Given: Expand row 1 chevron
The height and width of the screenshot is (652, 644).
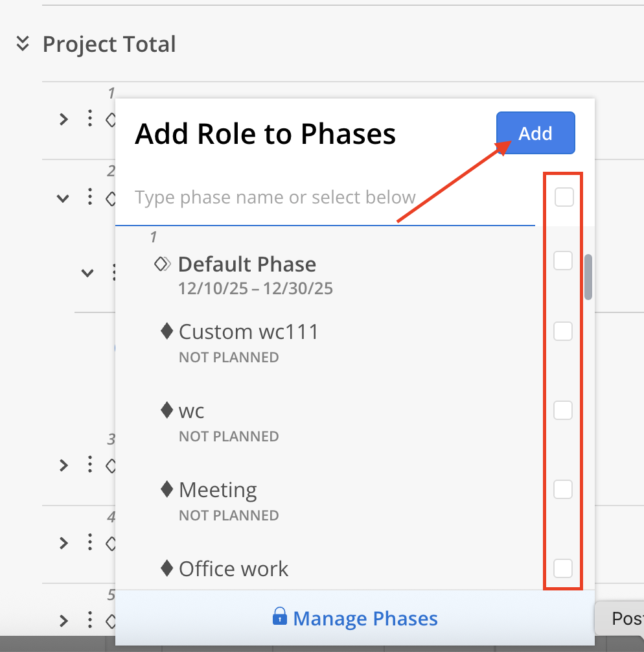Looking at the screenshot, I should point(63,119).
